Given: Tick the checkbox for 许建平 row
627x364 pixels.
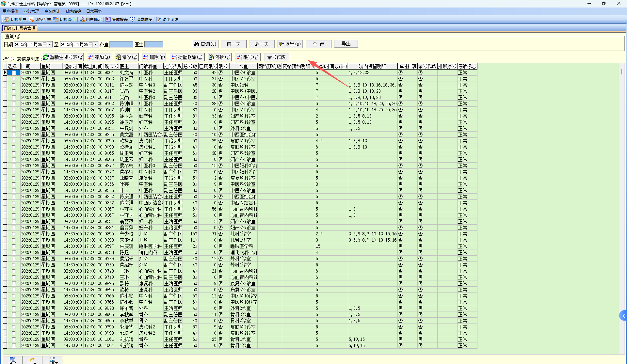Looking at the screenshot, I should pyautogui.click(x=14, y=79).
